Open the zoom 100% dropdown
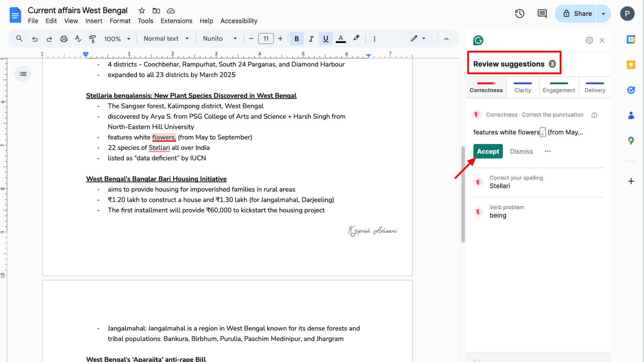The image size is (644, 362). (117, 39)
